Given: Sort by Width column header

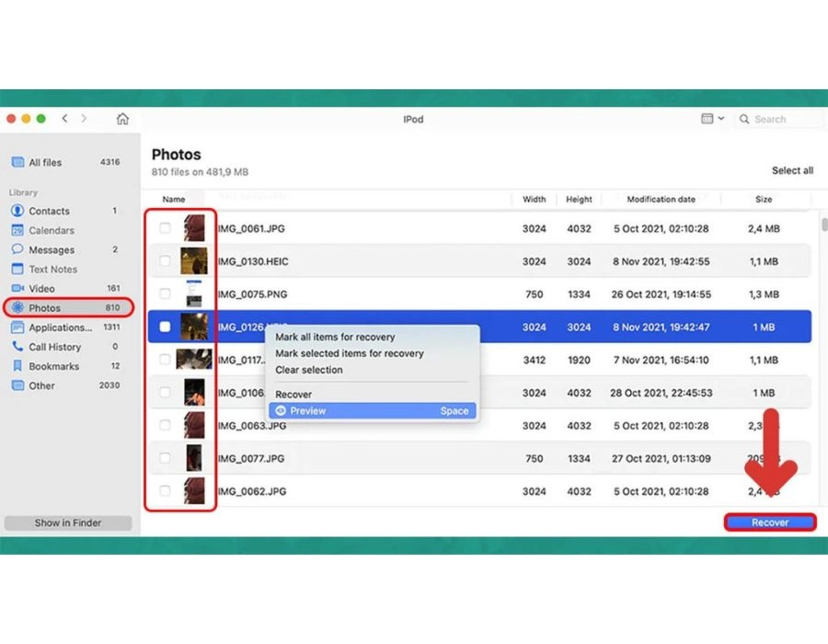Looking at the screenshot, I should 534,200.
